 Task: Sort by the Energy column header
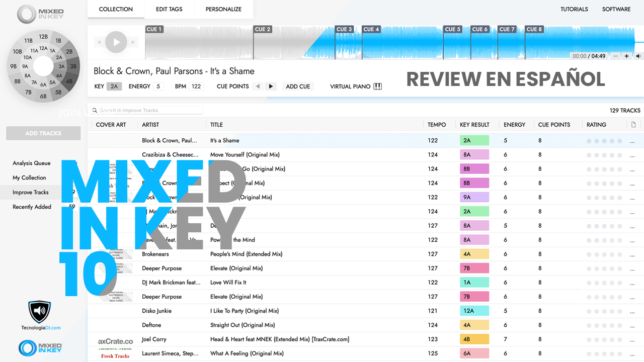click(514, 125)
